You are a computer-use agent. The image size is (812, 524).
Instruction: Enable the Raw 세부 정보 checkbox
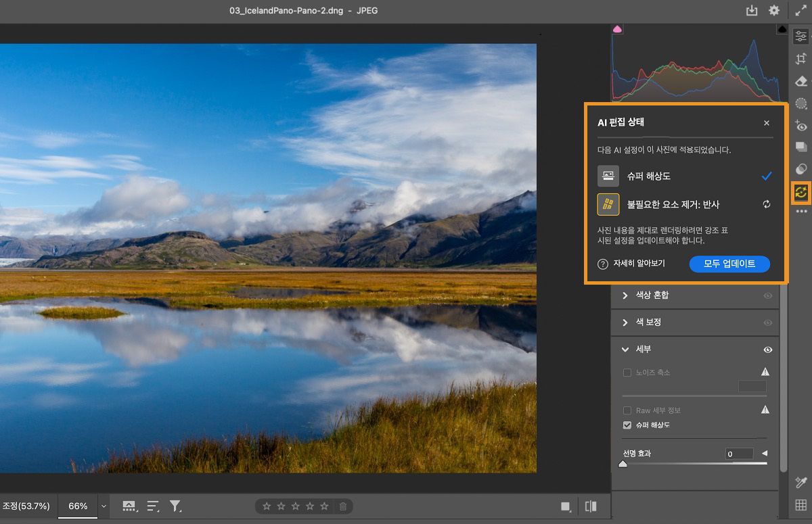[x=627, y=410]
